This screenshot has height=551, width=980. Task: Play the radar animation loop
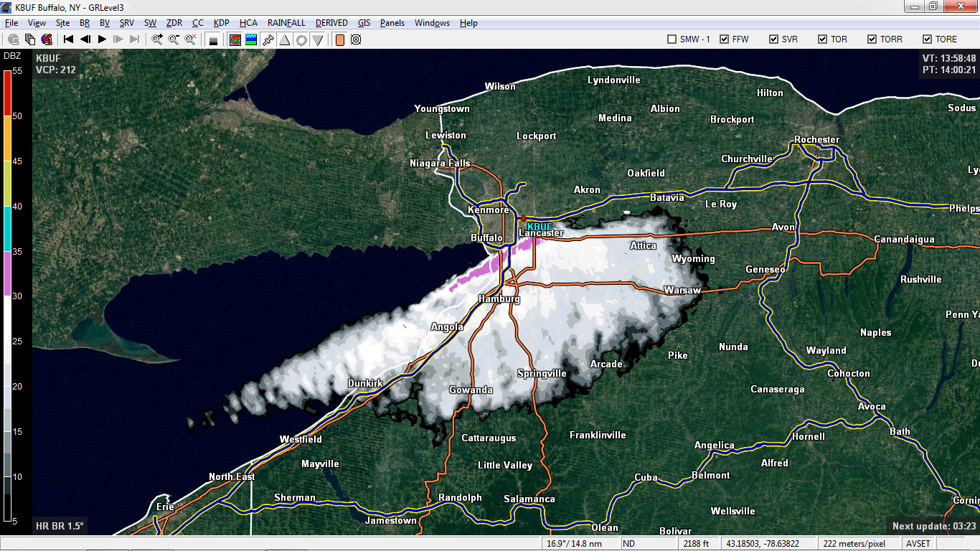click(x=102, y=39)
